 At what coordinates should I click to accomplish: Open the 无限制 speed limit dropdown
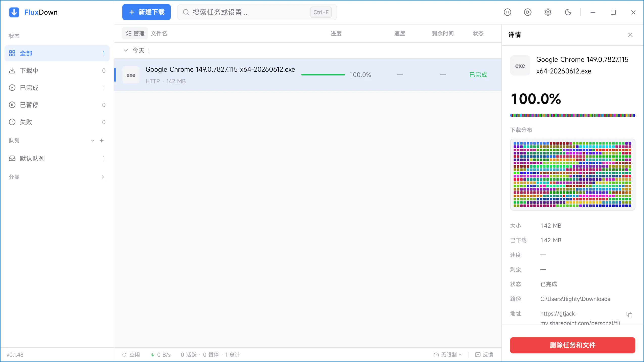pos(448,355)
